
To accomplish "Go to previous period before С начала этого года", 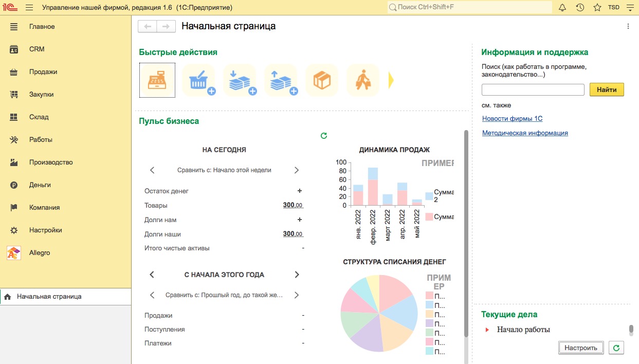I will click(x=152, y=275).
